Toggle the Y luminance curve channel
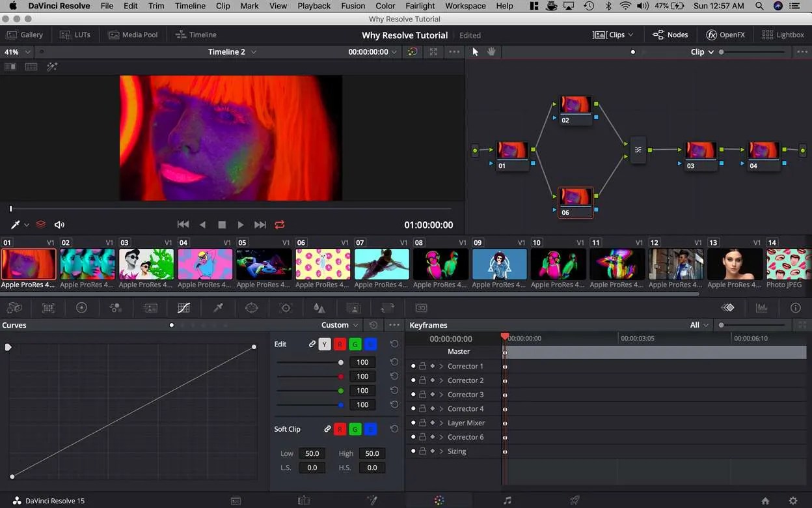The image size is (812, 508). [325, 344]
